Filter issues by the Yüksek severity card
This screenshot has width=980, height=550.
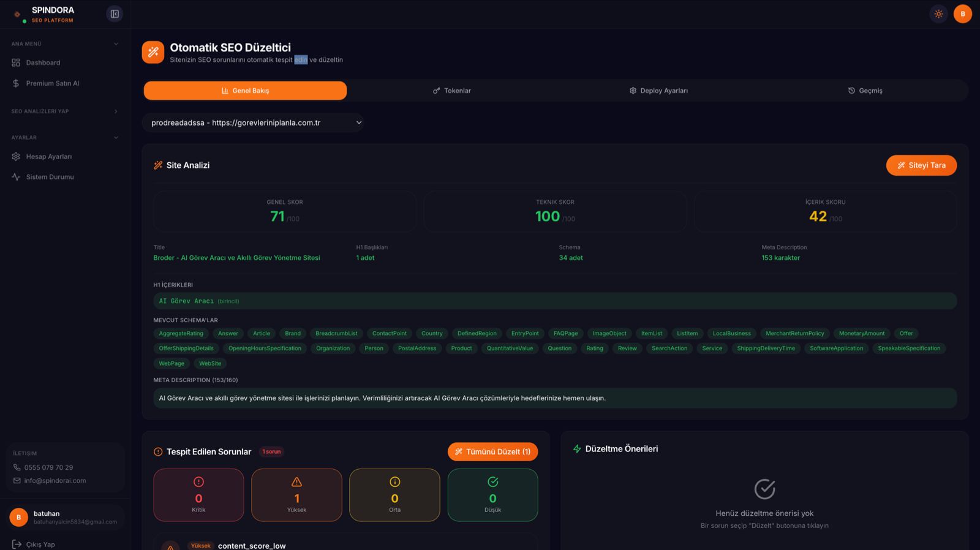coord(296,495)
